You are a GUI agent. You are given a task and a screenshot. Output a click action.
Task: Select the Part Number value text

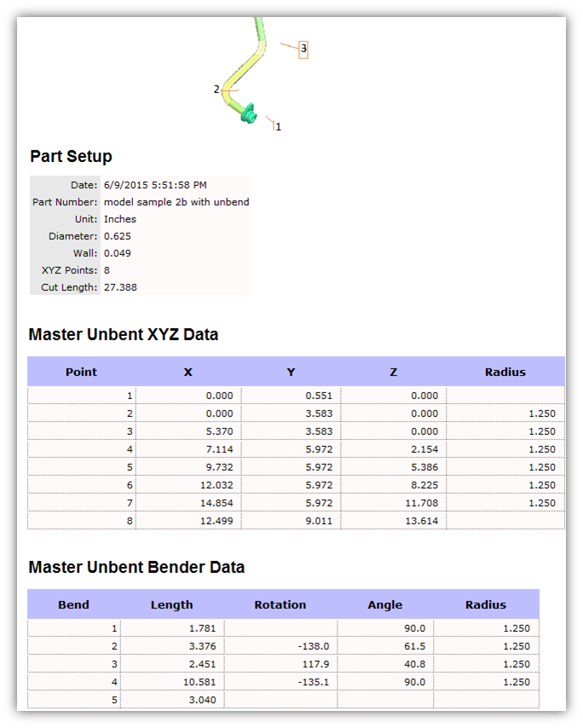176,202
